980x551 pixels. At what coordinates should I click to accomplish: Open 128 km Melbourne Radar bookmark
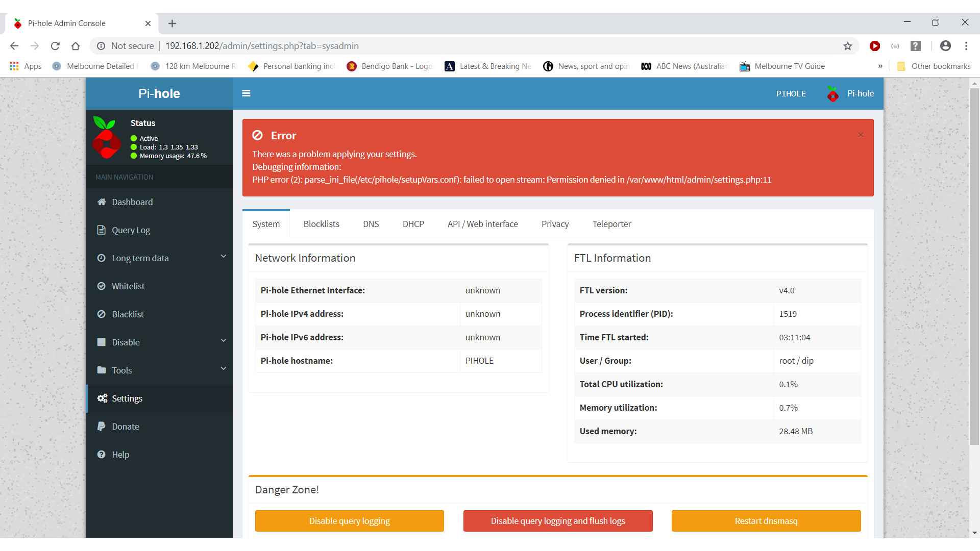pos(193,66)
